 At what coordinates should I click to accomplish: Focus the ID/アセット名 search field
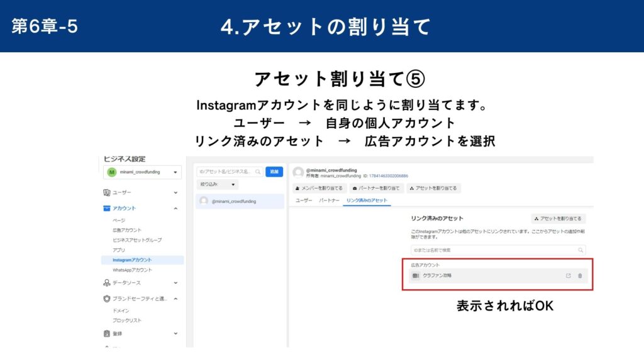(230, 172)
